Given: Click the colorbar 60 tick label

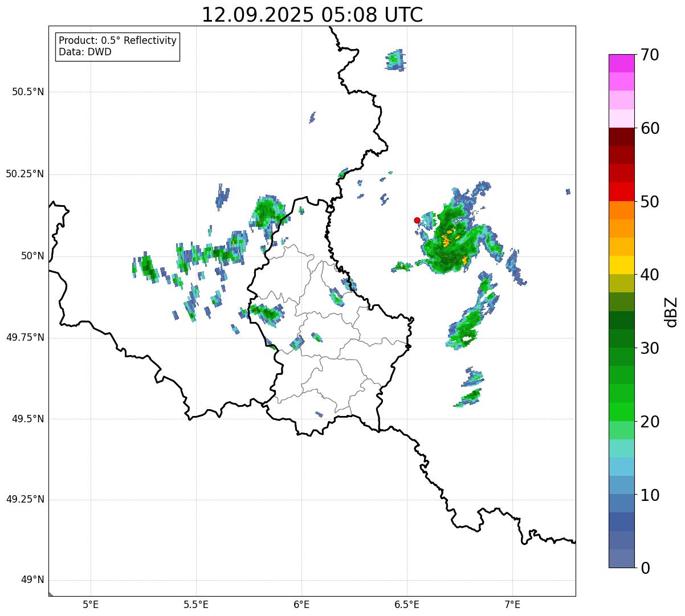Looking at the screenshot, I should point(650,128).
